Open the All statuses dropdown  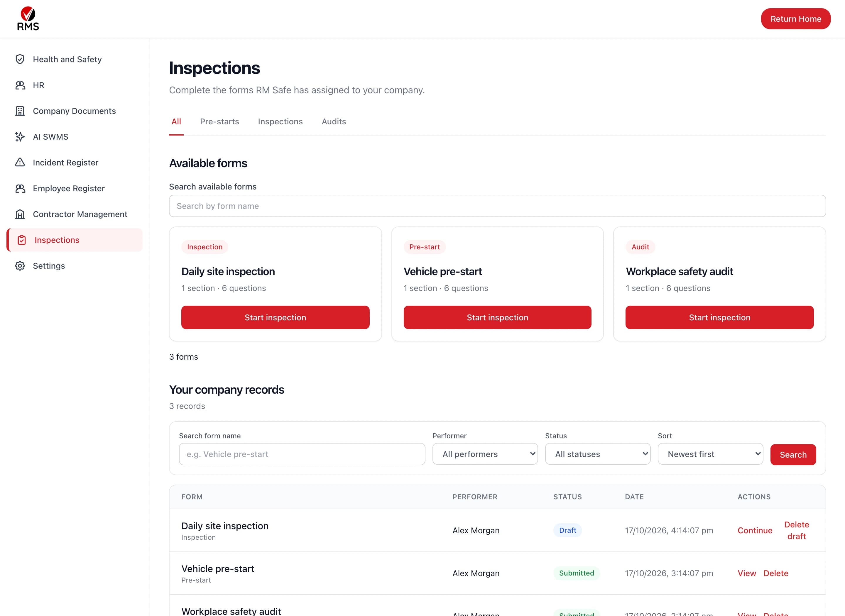(597, 454)
